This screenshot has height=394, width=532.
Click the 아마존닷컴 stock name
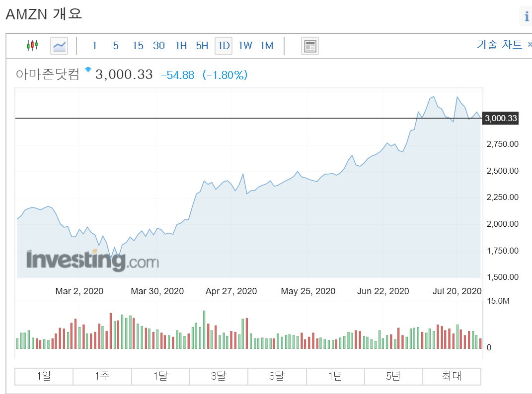(48, 74)
